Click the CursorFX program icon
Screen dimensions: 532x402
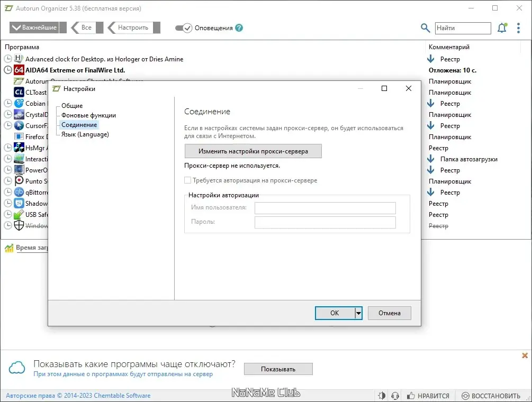click(19, 125)
